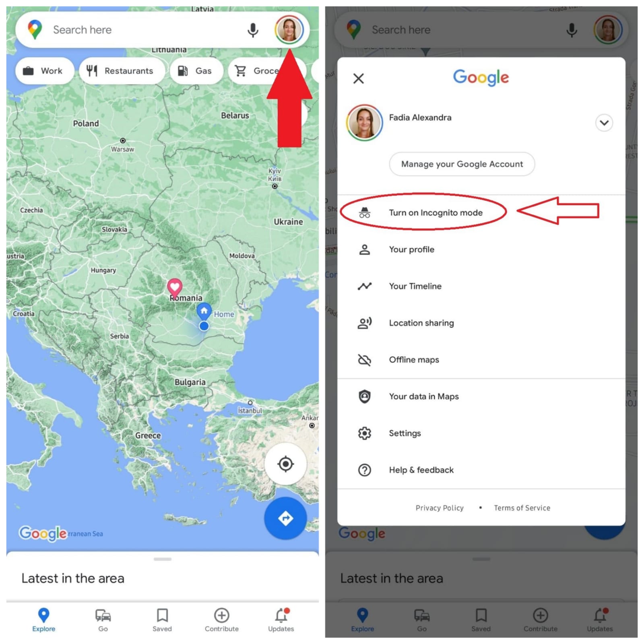Tap the Home pin on the map
This screenshot has width=644, height=644.
(204, 311)
